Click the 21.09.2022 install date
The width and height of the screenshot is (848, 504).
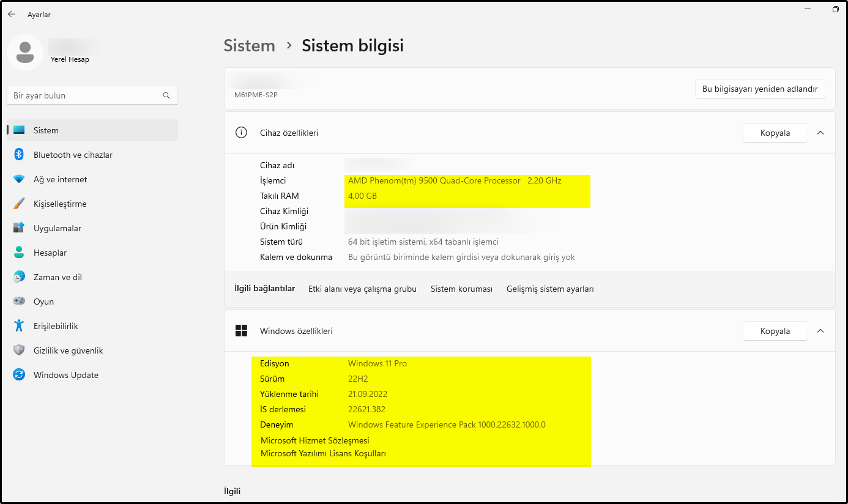coord(368,394)
